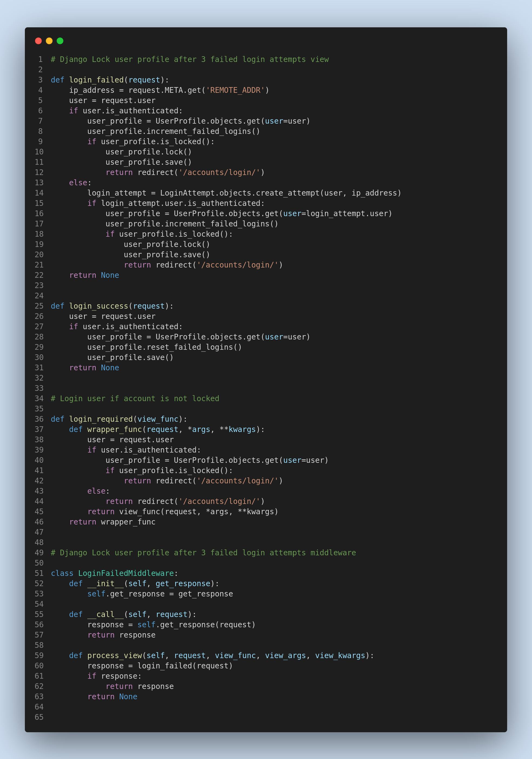Click the 'REMOTE_ADDR' string on line 4

235,90
